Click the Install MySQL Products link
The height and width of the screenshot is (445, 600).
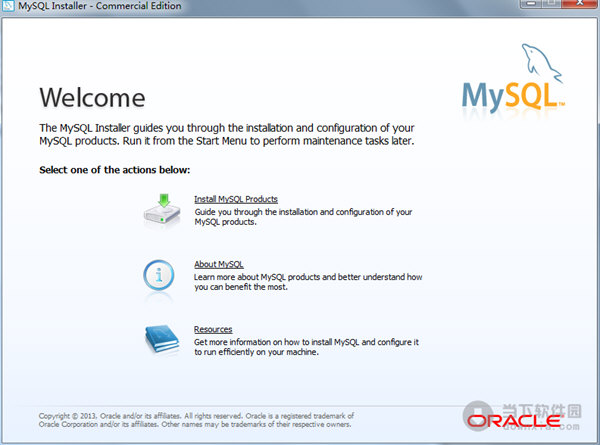pos(236,199)
